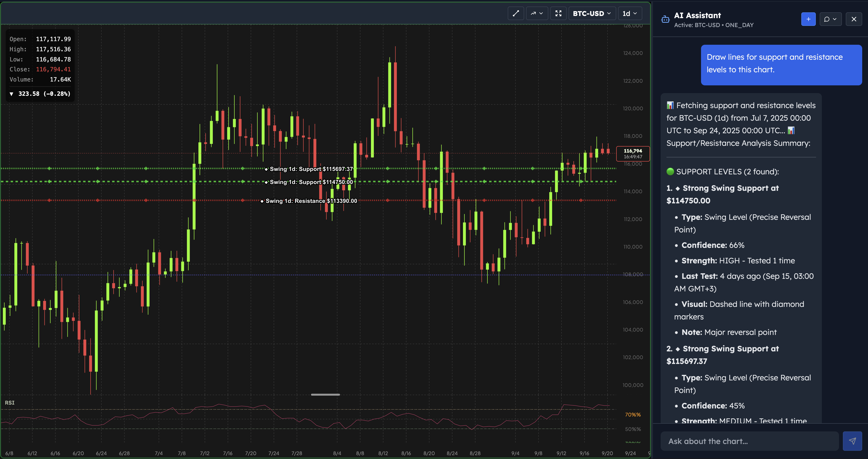
Task: Open the 1d timeframe dropdown
Action: [629, 14]
